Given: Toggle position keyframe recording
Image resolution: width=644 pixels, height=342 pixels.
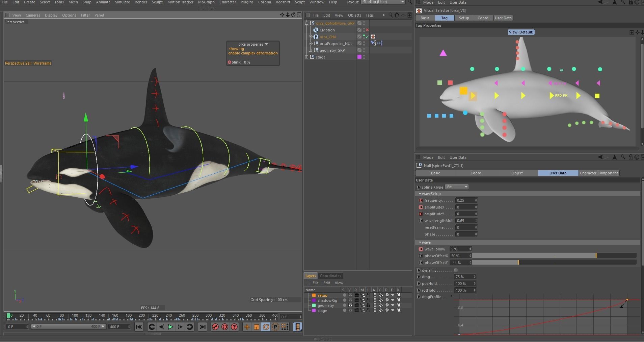Looking at the screenshot, I should [247, 327].
